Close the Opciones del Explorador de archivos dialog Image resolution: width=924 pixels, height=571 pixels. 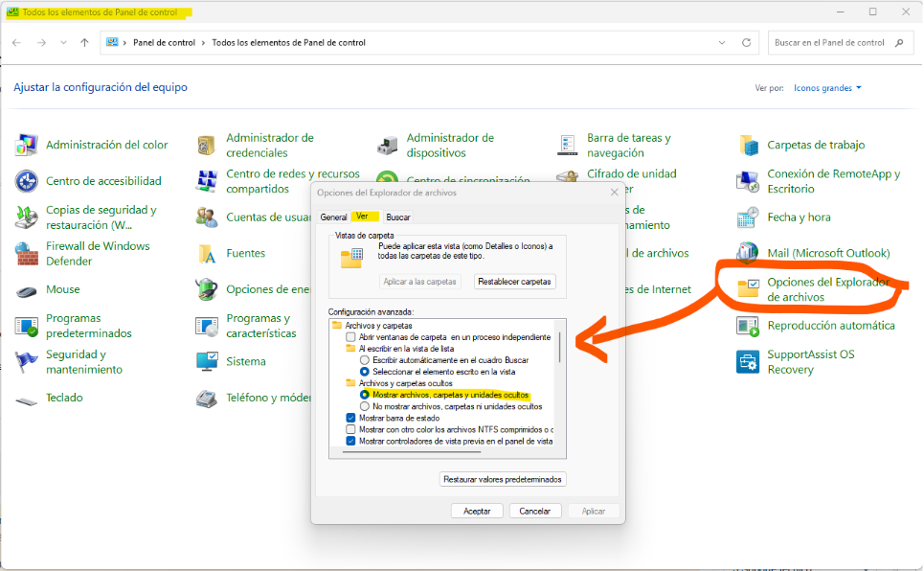(x=614, y=193)
